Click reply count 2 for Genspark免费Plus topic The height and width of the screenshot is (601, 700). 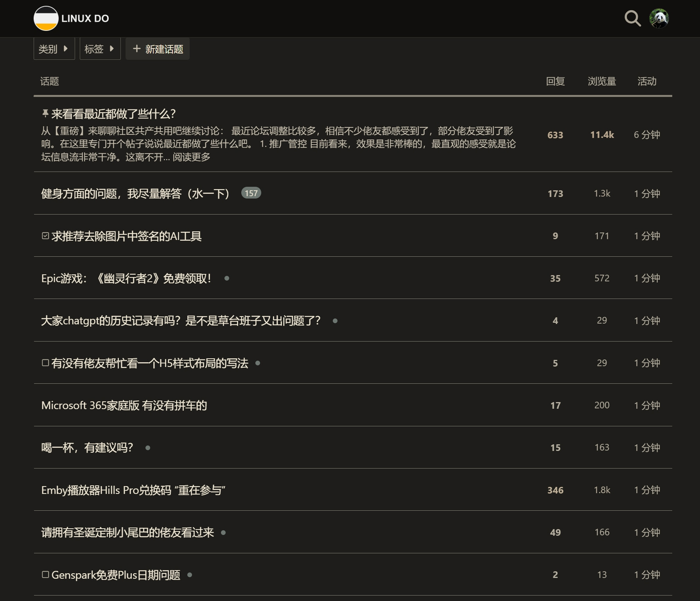coord(555,574)
